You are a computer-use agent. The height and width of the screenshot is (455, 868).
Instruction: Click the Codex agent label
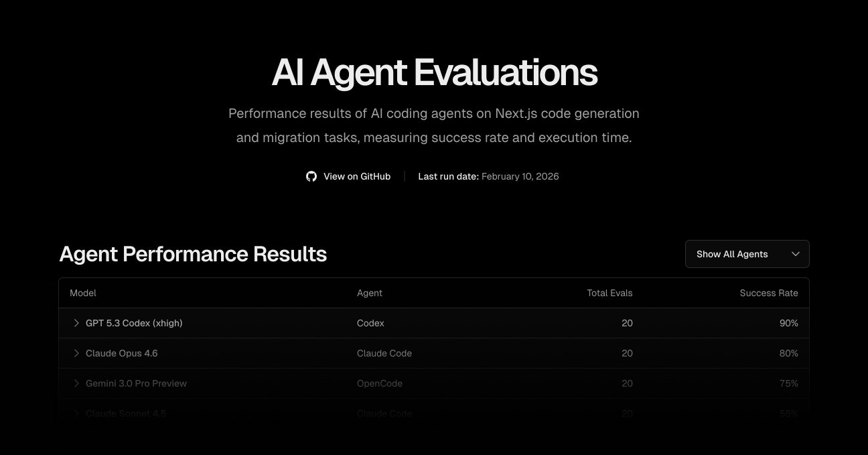[x=370, y=323]
